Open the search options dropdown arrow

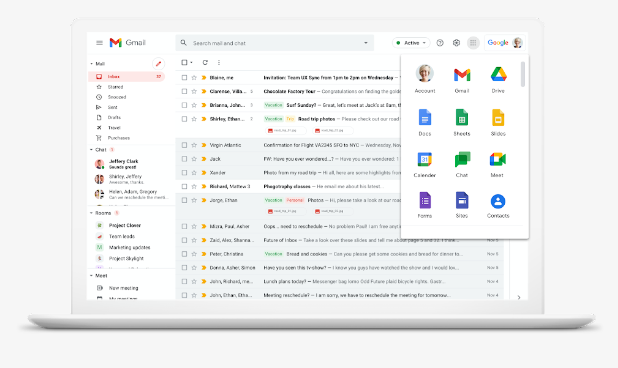coord(366,43)
